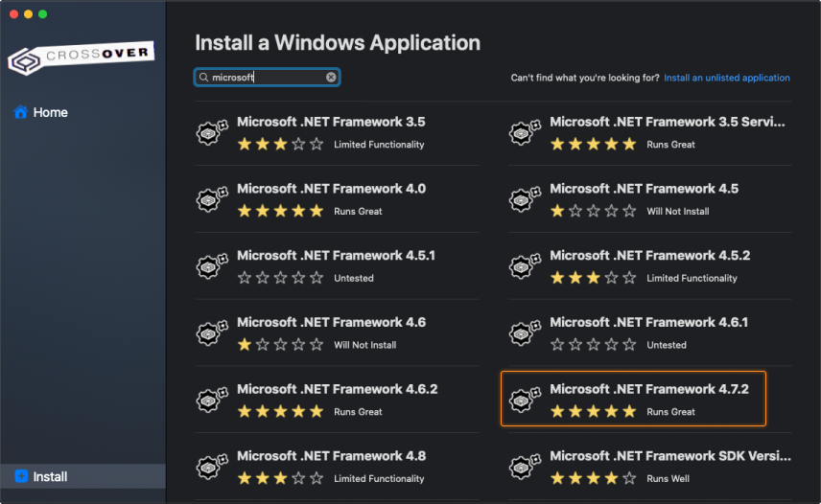Screen dimensions: 821x504
Task: Click the Home house icon in sidebar
Action: coord(20,112)
